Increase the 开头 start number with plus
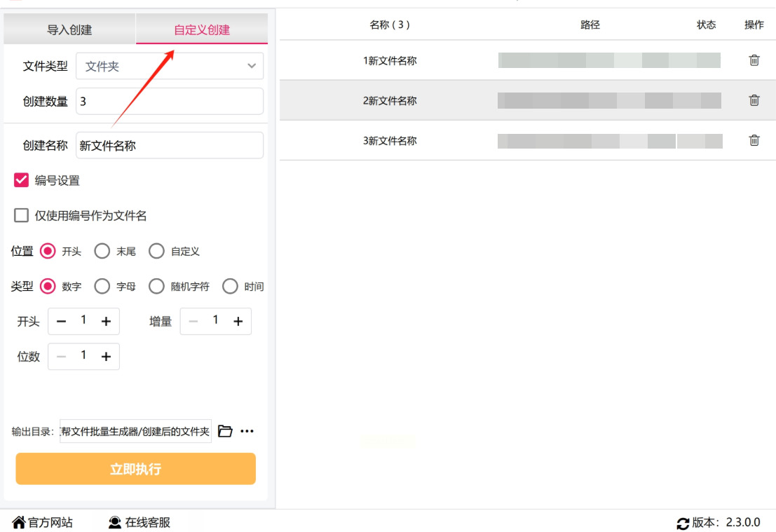This screenshot has width=776, height=532. 106,321
